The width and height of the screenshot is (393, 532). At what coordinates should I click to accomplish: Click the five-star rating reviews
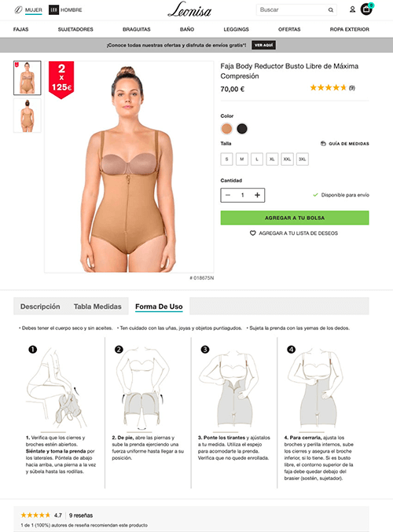tap(332, 88)
